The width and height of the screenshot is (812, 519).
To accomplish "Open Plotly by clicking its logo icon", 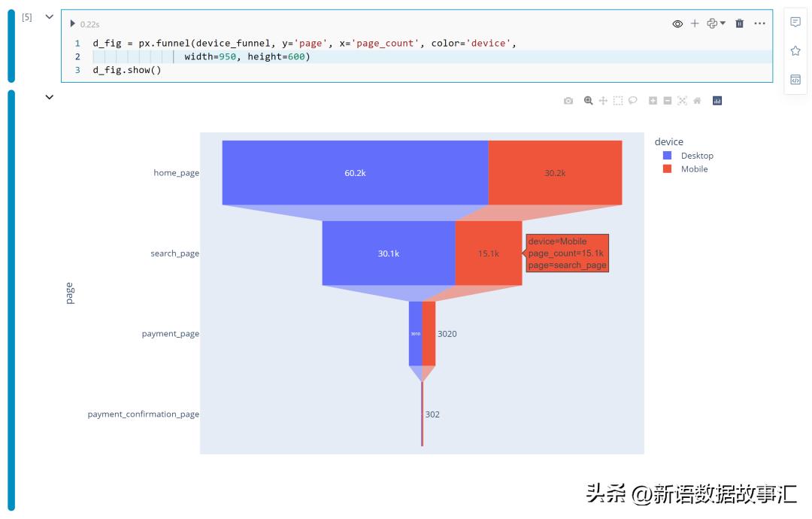I will (716, 100).
